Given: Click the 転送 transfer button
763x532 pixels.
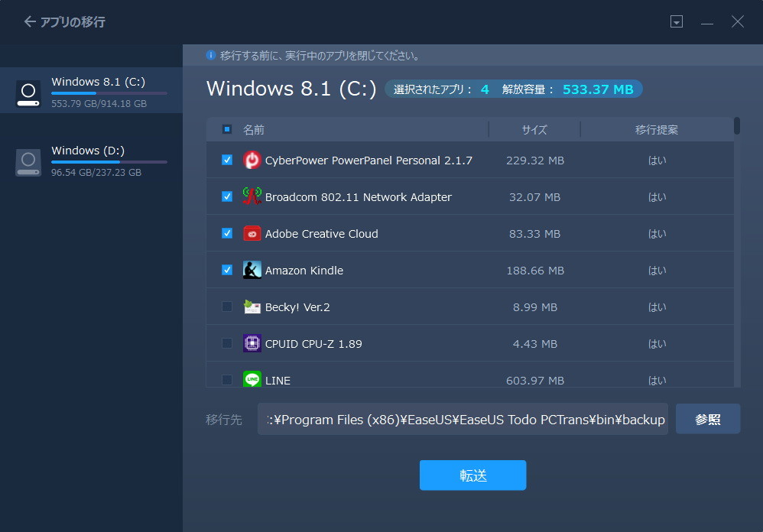Looking at the screenshot, I should pos(473,475).
